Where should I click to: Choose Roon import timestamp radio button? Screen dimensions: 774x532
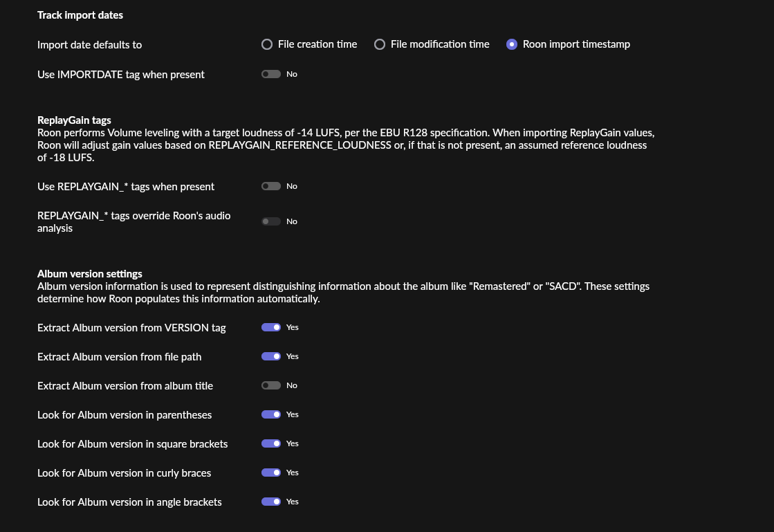pos(512,44)
